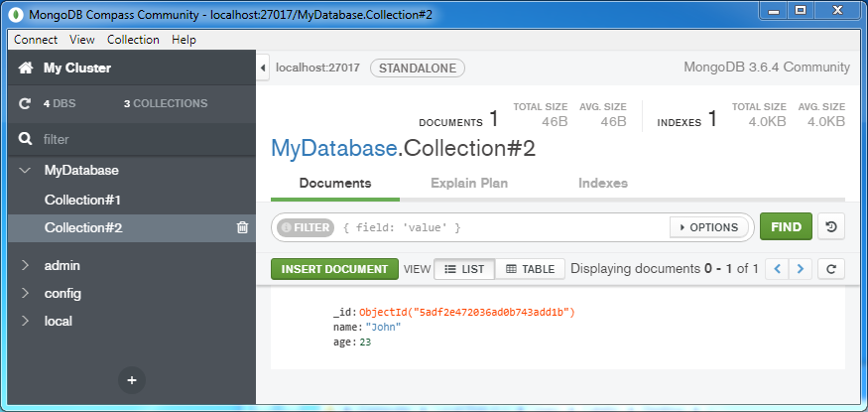Image resolution: width=868 pixels, height=412 pixels.
Task: Click the MongoDB leaf icon in title bar
Action: click(x=18, y=15)
